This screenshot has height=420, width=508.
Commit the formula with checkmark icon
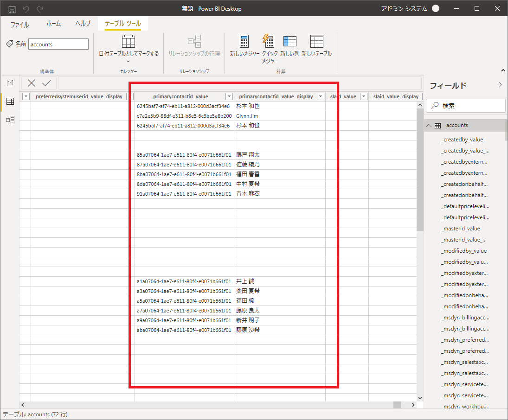tap(47, 83)
